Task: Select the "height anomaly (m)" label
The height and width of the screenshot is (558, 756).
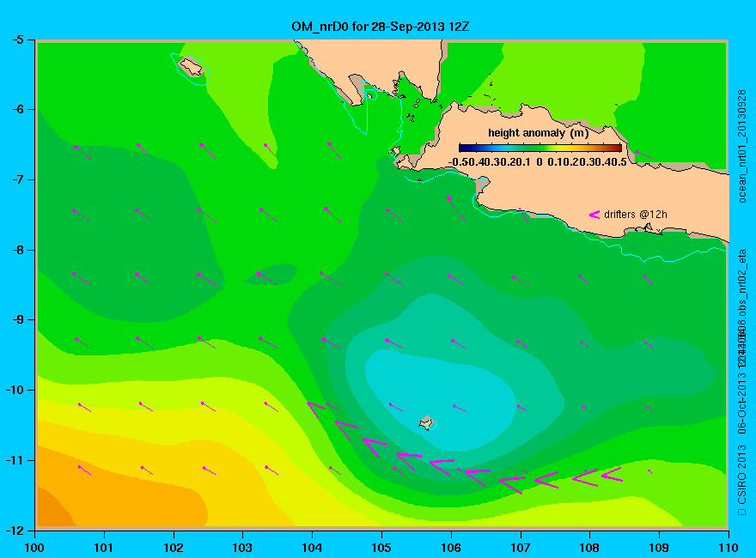Action: tap(538, 133)
